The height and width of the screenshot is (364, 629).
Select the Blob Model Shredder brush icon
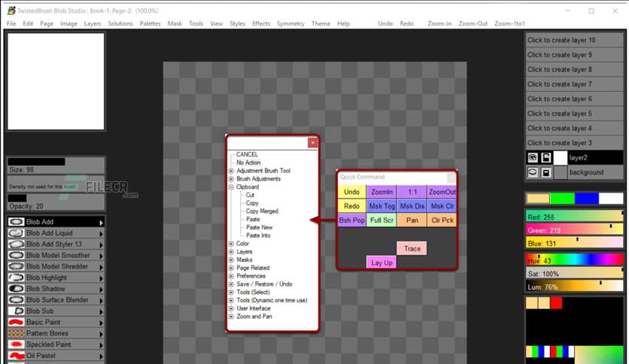pos(16,266)
